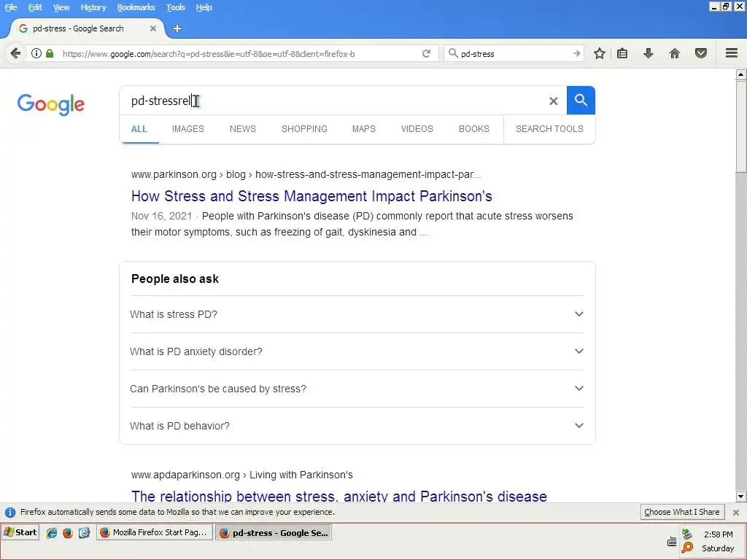Open "How Stress and Stress Management Impact Parkinson's"
Viewport: 747px width, 560px height.
point(311,196)
